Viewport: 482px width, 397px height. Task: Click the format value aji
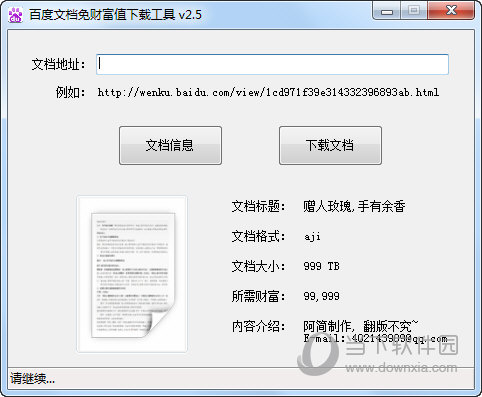coord(312,237)
